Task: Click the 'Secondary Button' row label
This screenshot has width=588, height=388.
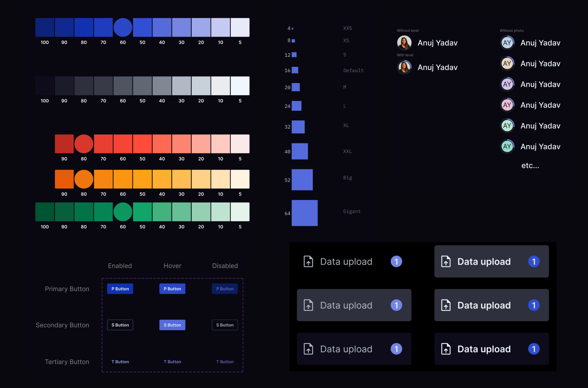Action: (62, 325)
